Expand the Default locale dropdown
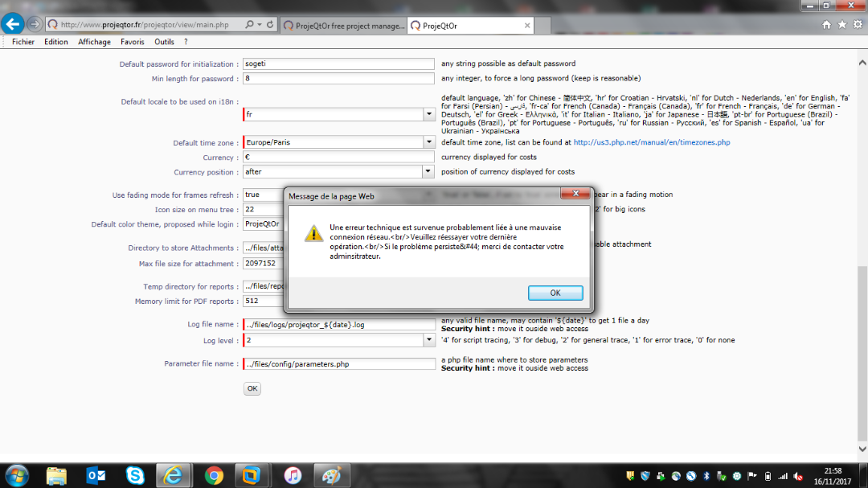Image resolution: width=868 pixels, height=488 pixels. click(x=429, y=114)
